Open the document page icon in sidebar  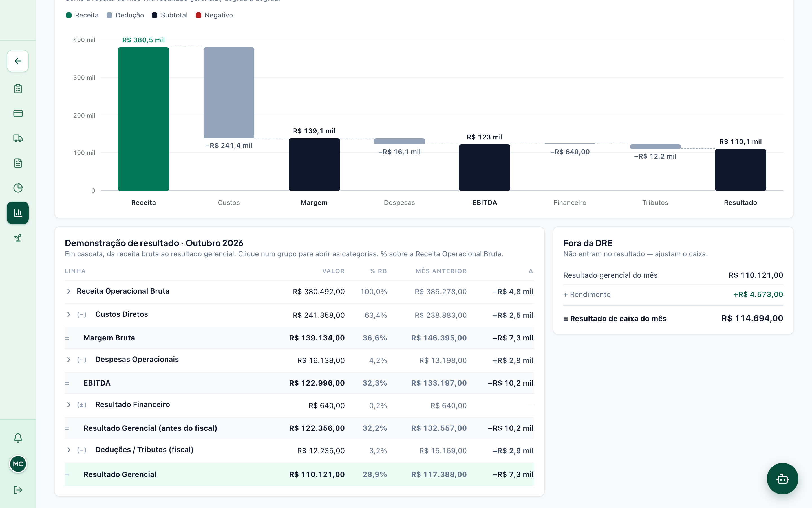pos(18,163)
